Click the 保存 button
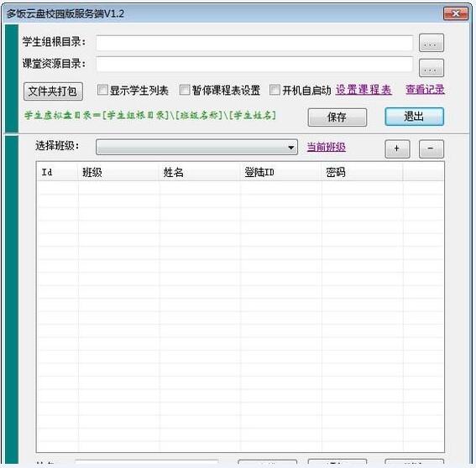The height and width of the screenshot is (468, 476). pyautogui.click(x=337, y=117)
